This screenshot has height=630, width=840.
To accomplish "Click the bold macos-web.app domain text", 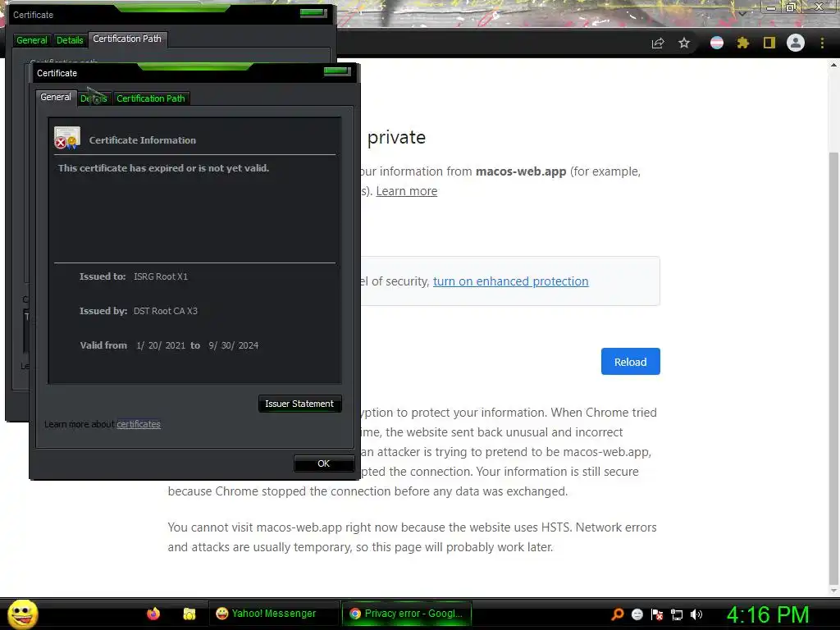I will (521, 171).
